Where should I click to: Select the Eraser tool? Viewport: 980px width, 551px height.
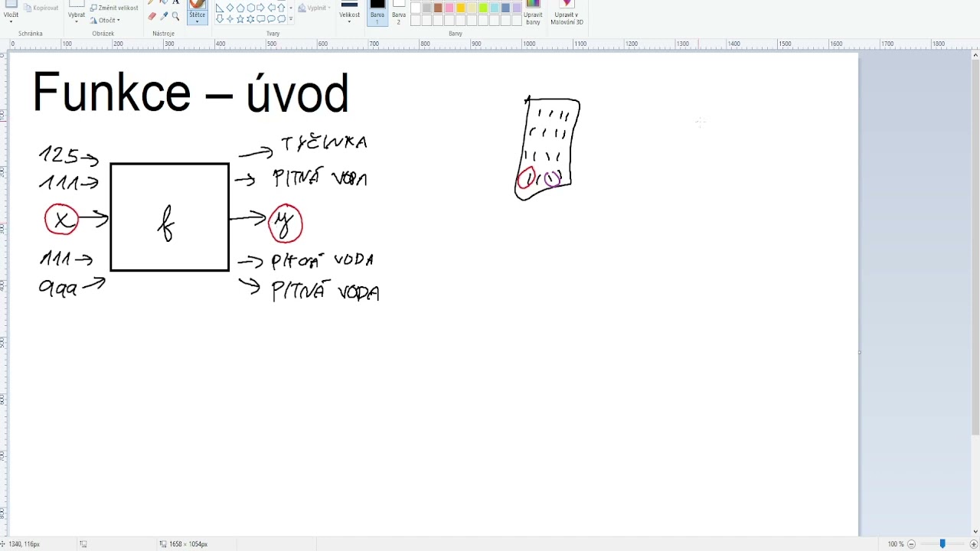152,16
